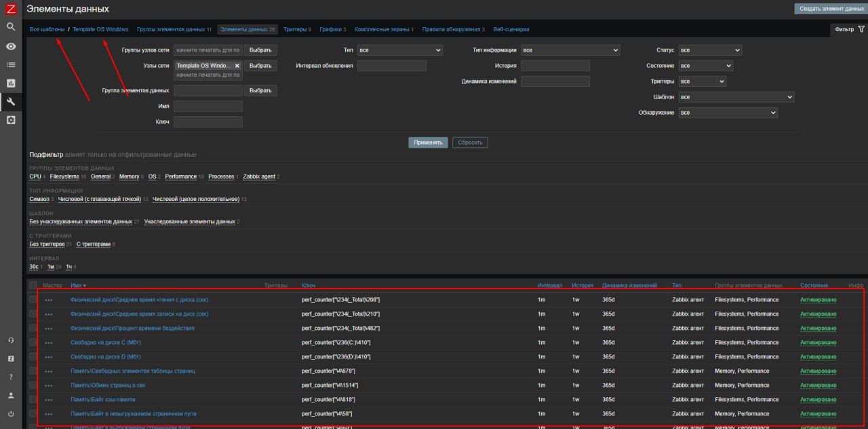Open Reports section via the chart icon
This screenshot has height=429, width=868.
(11, 83)
